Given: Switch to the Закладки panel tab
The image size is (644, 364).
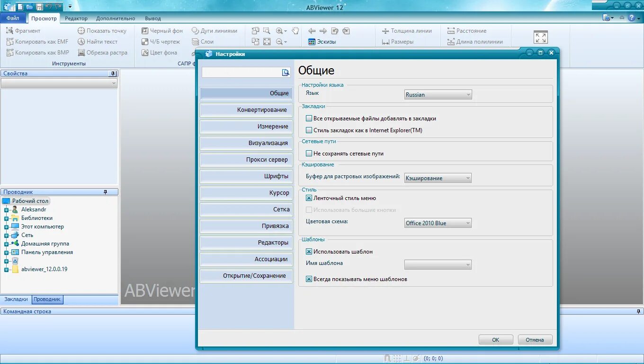Looking at the screenshot, I should tap(16, 299).
